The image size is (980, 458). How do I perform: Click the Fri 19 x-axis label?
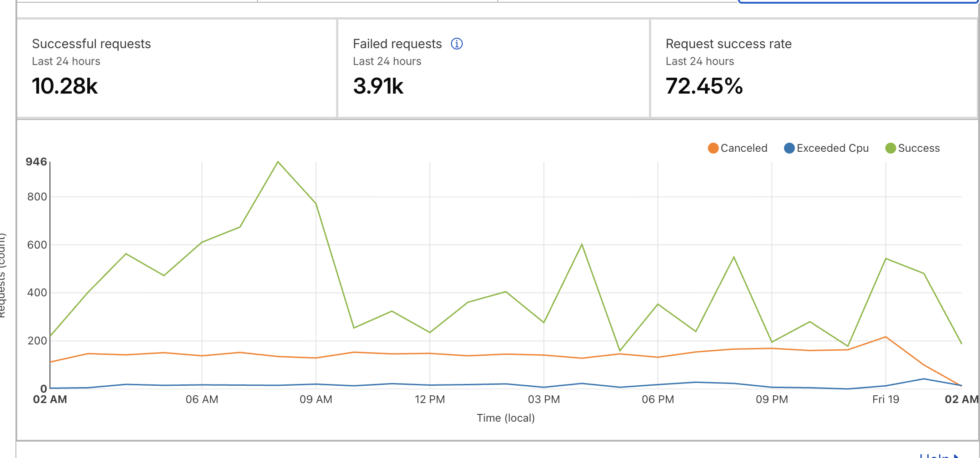(886, 399)
